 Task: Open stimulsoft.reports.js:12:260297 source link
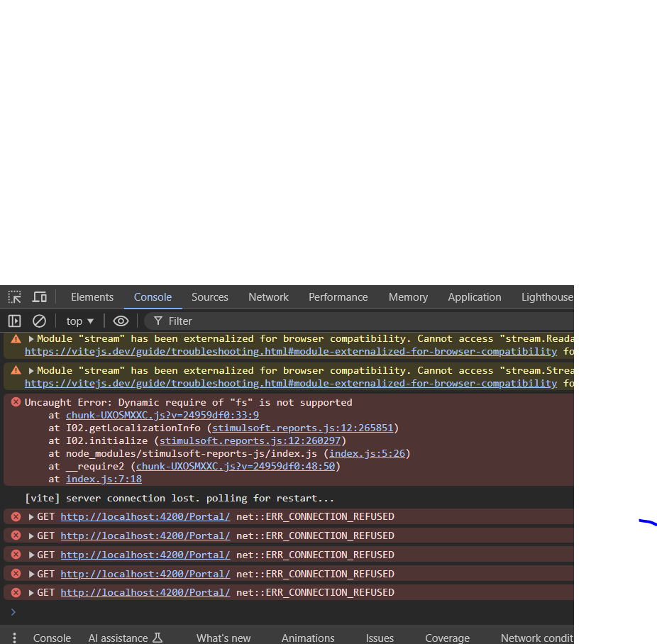pos(250,440)
